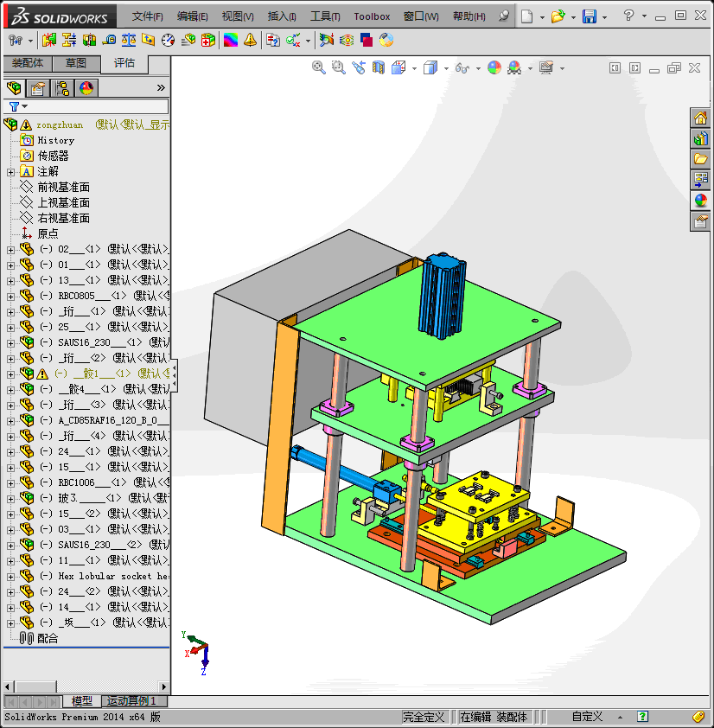Viewport: 714px width, 728px height.
Task: Click the Previous View icon
Action: [359, 67]
